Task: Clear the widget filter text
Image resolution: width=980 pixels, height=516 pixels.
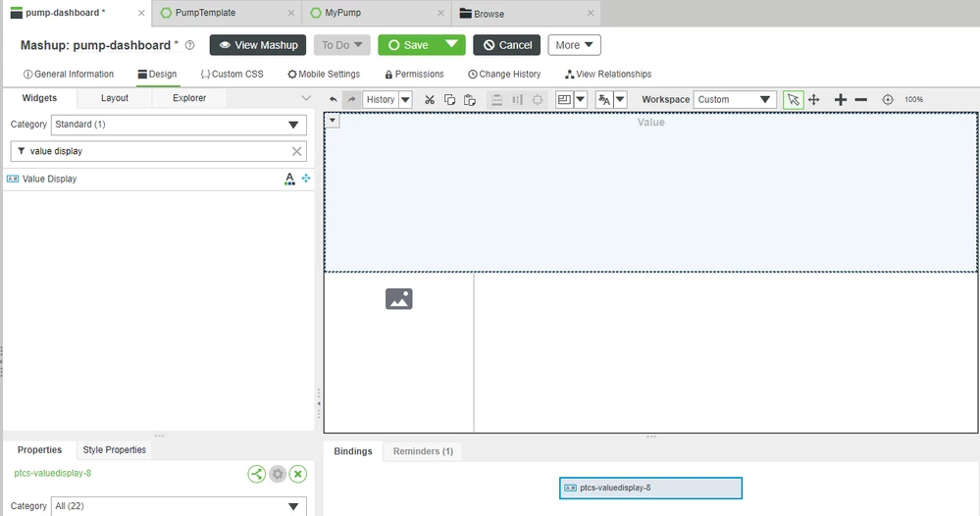Action: click(297, 151)
